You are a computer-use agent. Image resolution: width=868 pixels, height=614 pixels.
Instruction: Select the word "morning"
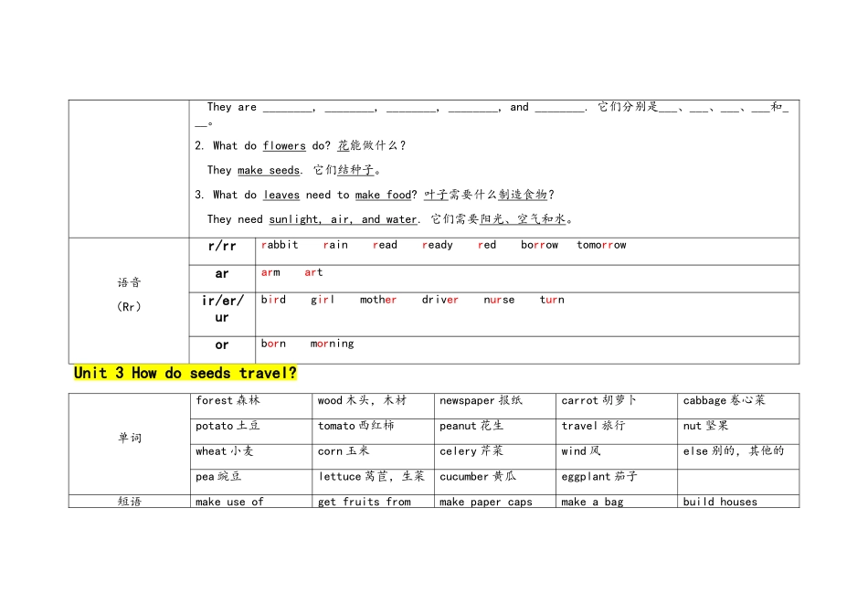(333, 344)
